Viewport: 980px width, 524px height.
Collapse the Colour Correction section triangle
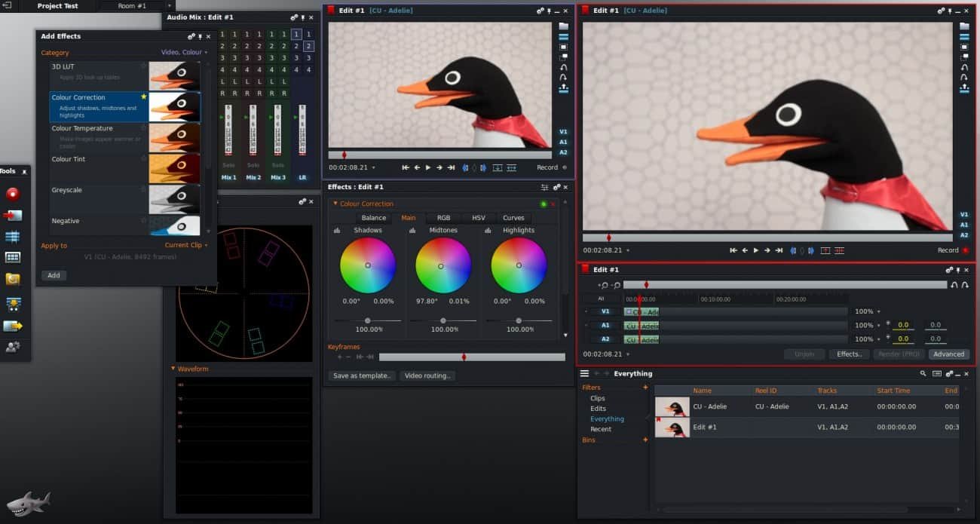335,204
